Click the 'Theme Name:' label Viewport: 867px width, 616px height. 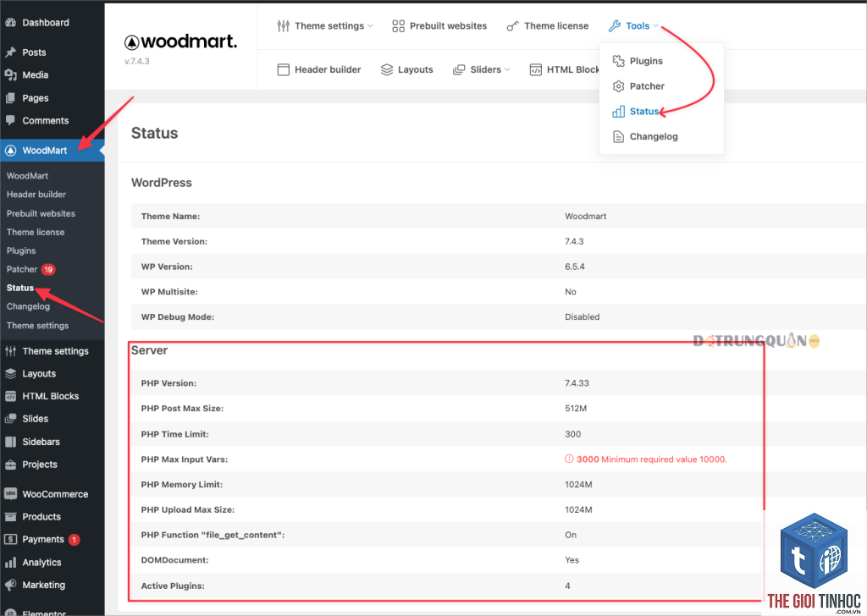point(170,216)
